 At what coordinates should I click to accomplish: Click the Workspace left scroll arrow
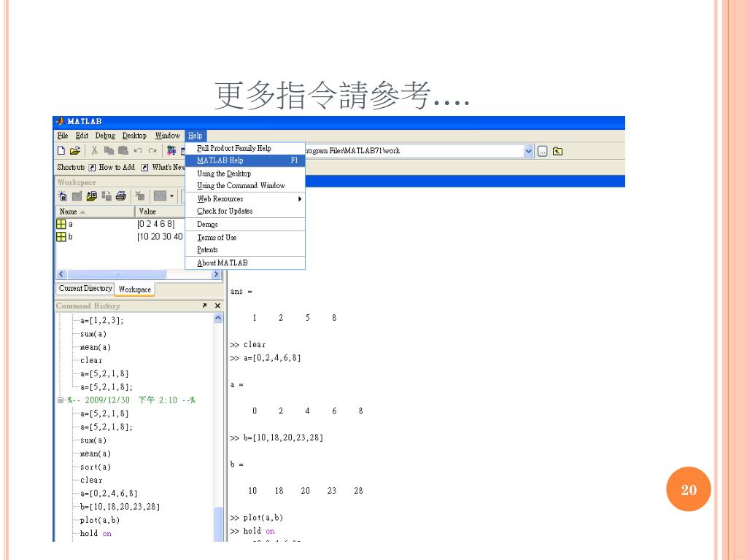[x=61, y=274]
